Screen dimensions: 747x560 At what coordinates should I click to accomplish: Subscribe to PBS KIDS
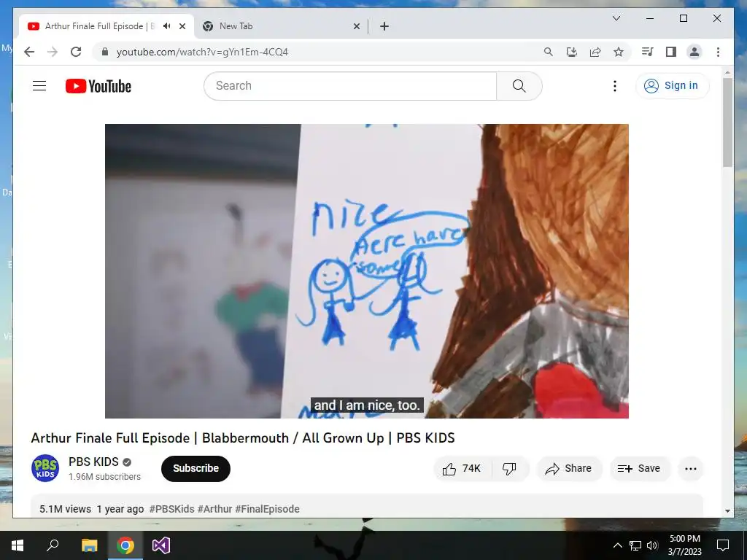(196, 469)
